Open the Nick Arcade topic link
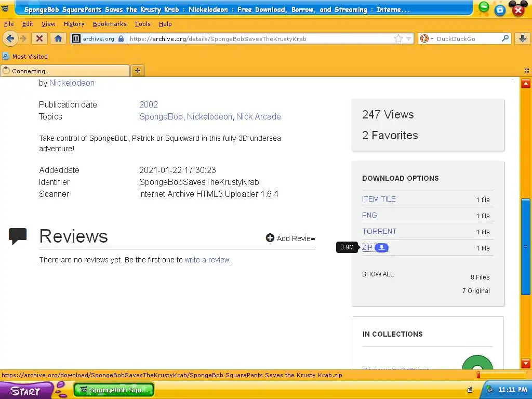The height and width of the screenshot is (399, 532). [259, 116]
